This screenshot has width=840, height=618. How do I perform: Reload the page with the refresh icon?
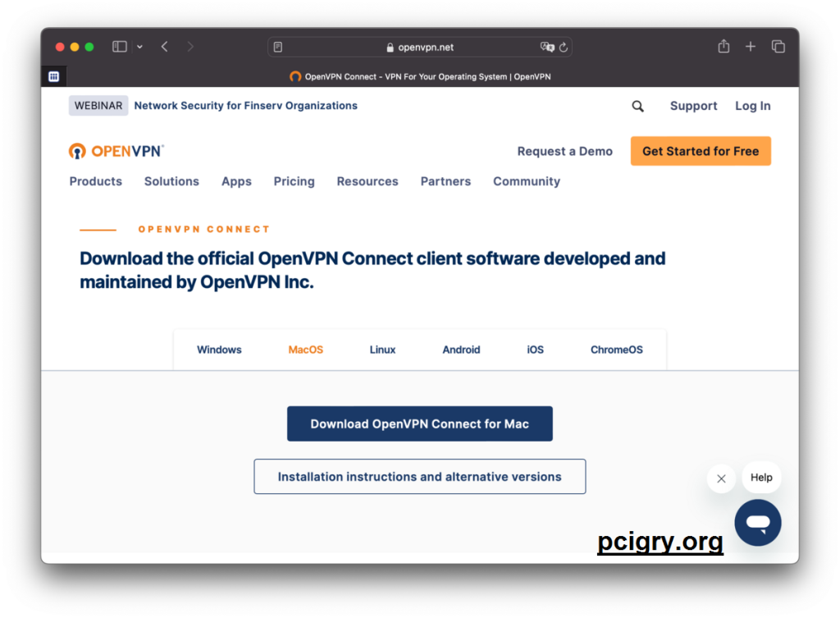pos(564,47)
